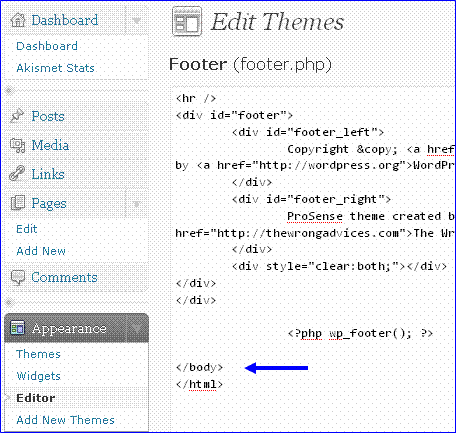Click the Copyright &copy; code line
The height and width of the screenshot is (433, 456).
pos(371,149)
